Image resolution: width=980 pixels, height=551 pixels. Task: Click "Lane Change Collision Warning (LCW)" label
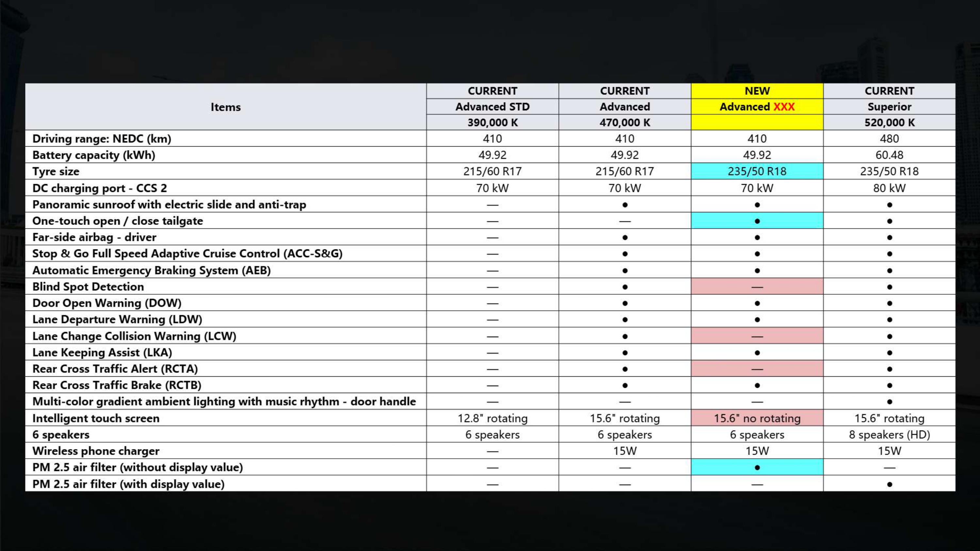134,336
